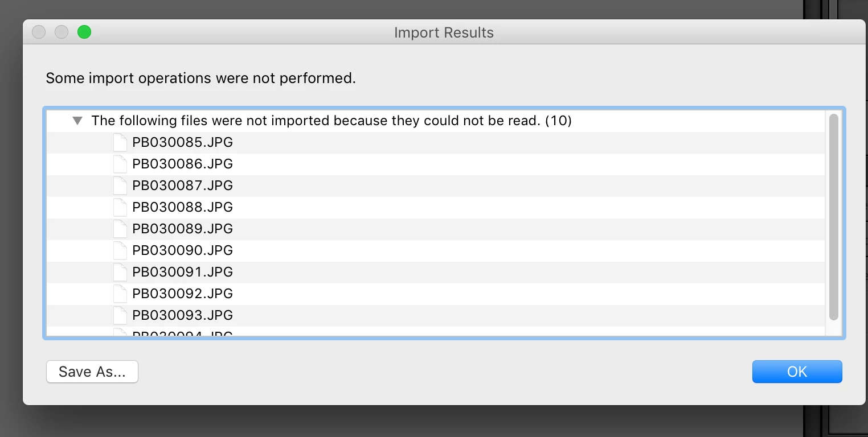Click file icon next to PB030085.JPG
This screenshot has width=868, height=437.
point(120,142)
